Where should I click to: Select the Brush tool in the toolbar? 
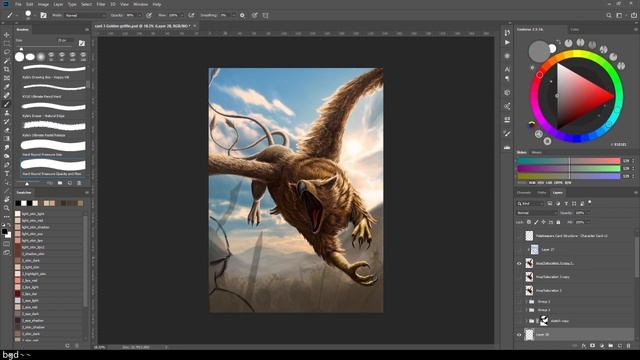(x=7, y=104)
